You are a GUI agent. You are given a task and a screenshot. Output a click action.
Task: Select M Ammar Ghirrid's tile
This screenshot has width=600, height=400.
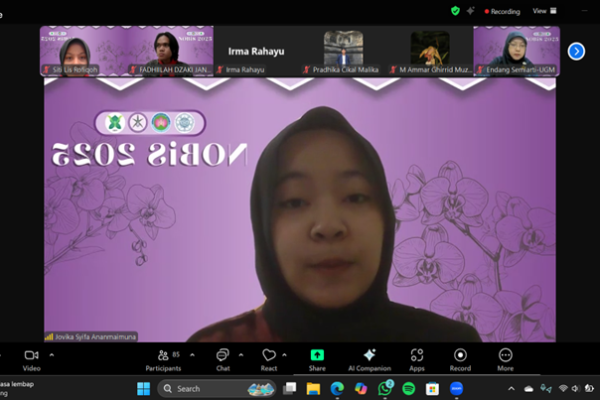(430, 51)
